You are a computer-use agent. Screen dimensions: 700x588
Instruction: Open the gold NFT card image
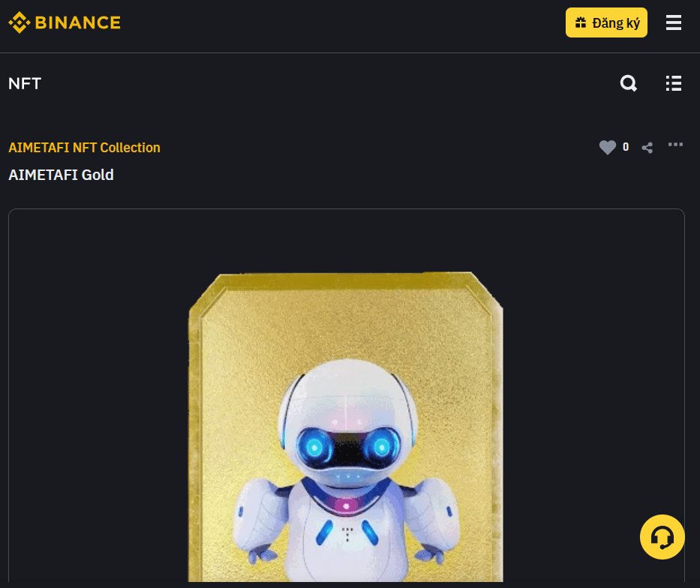(346, 427)
